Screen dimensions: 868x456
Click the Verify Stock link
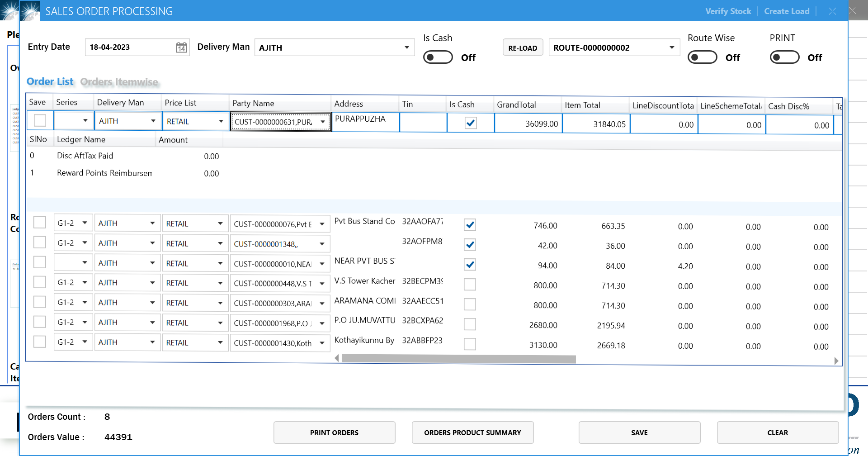[x=728, y=11]
